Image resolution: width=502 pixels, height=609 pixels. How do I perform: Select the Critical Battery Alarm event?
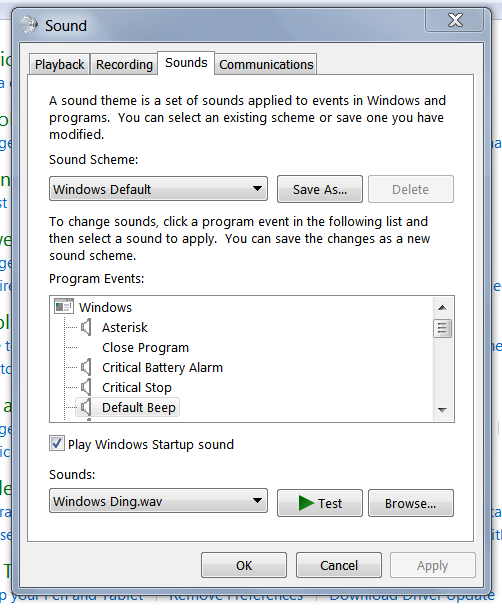tap(162, 367)
